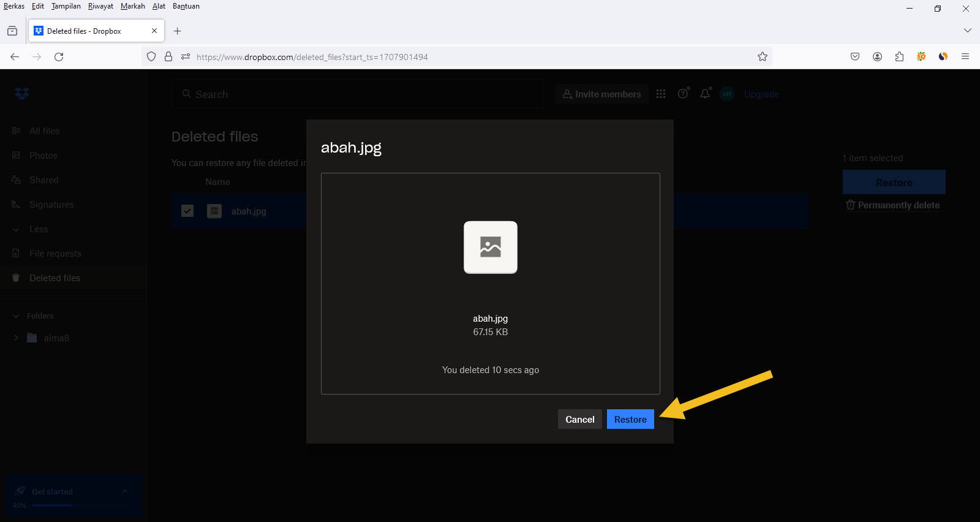This screenshot has height=522, width=980.
Task: Open the help question mark icon
Action: click(x=683, y=94)
